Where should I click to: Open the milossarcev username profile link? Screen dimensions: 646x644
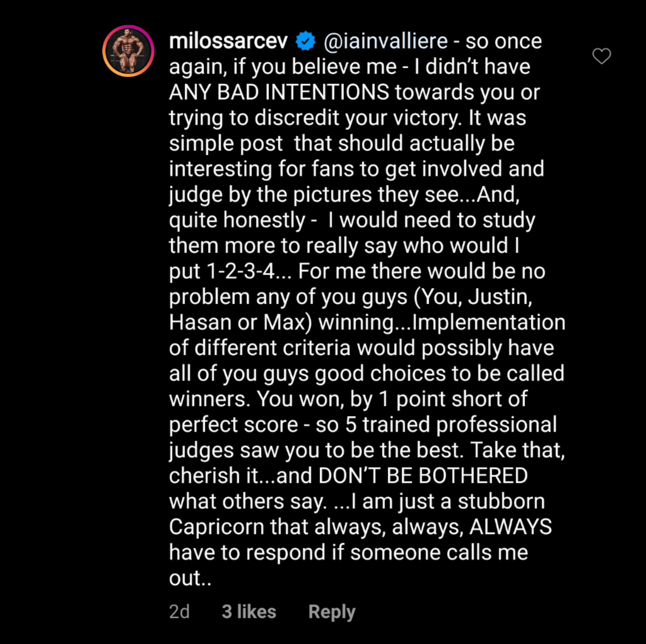point(228,41)
